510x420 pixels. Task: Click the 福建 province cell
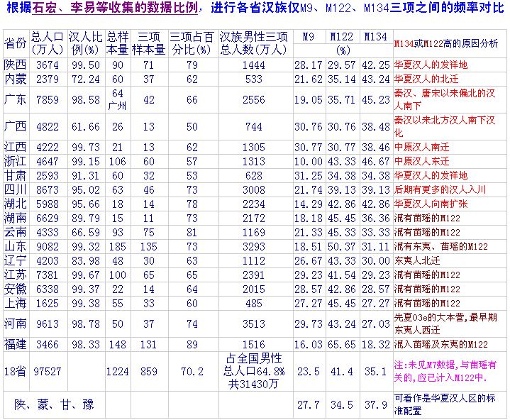(15, 344)
